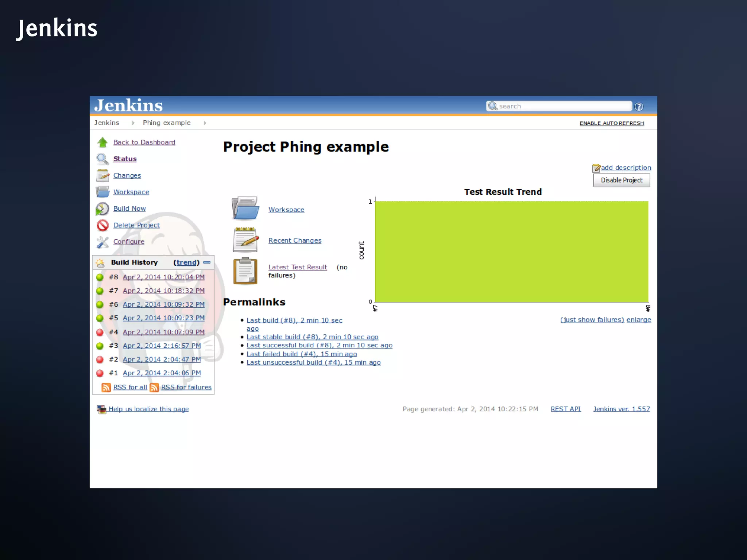Open Last successful build (#8) permalink

pyautogui.click(x=319, y=345)
